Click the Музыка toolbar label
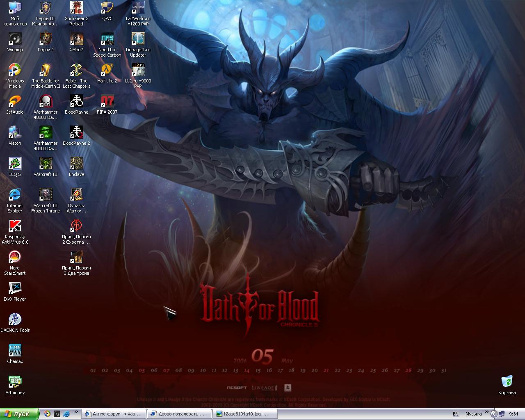Image resolution: width=525 pixels, height=420 pixels. tap(473, 414)
